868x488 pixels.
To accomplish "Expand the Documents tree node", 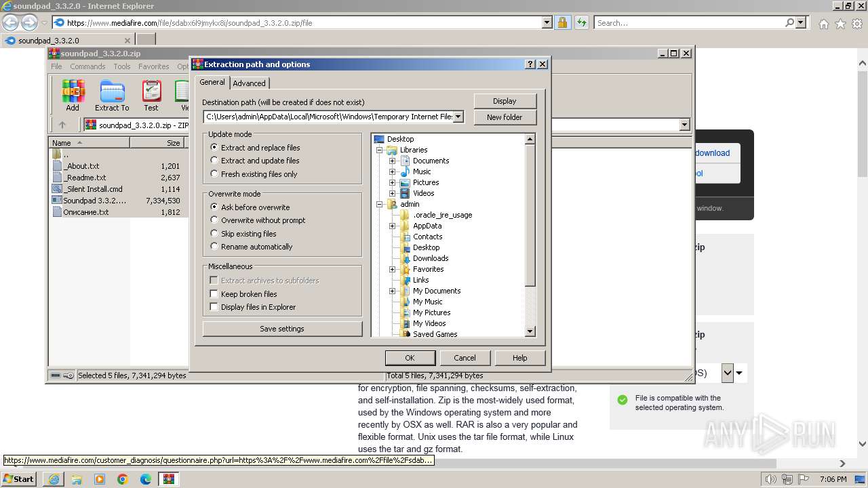I will [x=392, y=161].
